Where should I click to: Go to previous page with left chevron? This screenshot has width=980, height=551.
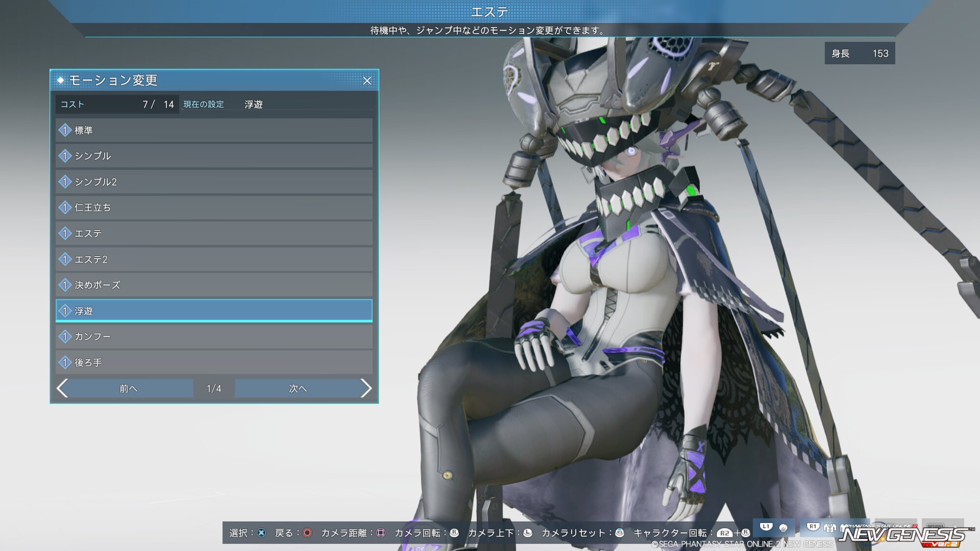pyautogui.click(x=63, y=388)
